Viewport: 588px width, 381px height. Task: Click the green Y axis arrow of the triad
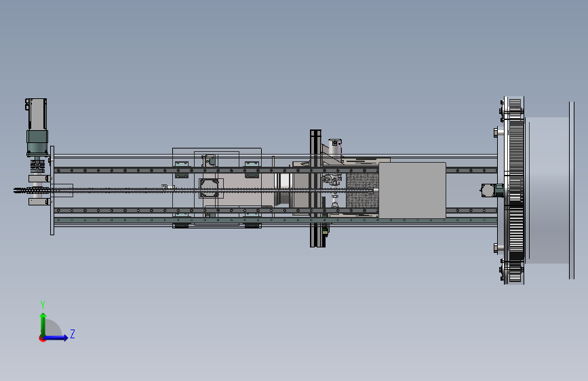(x=43, y=324)
